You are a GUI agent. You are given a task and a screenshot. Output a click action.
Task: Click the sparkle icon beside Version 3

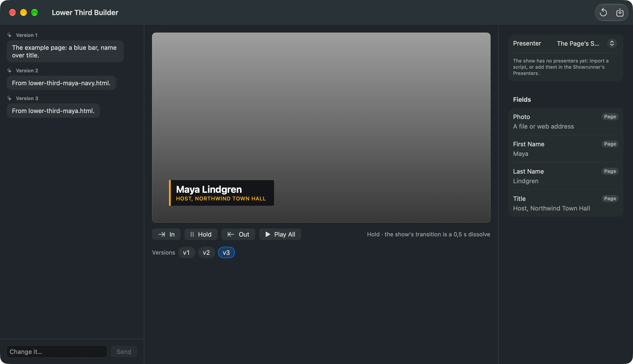[10, 98]
